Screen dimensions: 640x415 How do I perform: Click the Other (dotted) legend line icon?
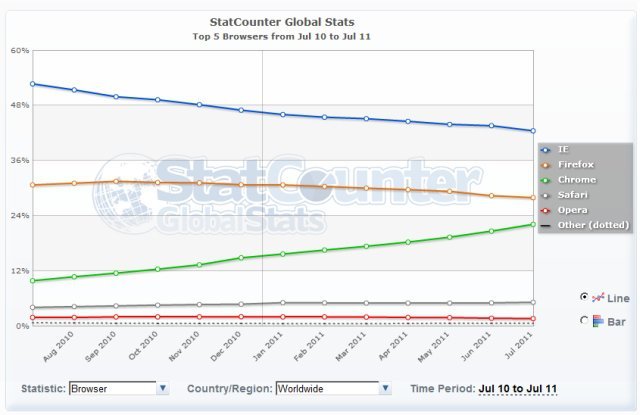(x=546, y=224)
